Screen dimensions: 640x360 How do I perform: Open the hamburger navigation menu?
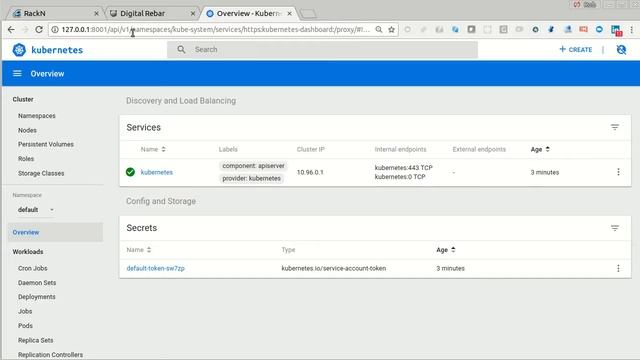coord(17,73)
